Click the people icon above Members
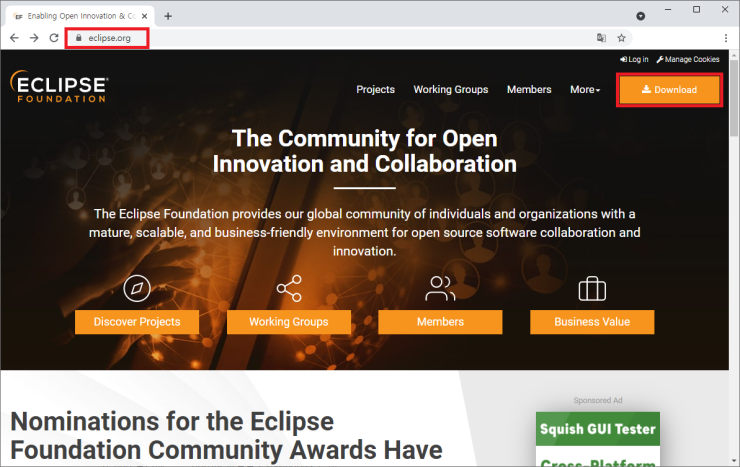 tap(440, 290)
